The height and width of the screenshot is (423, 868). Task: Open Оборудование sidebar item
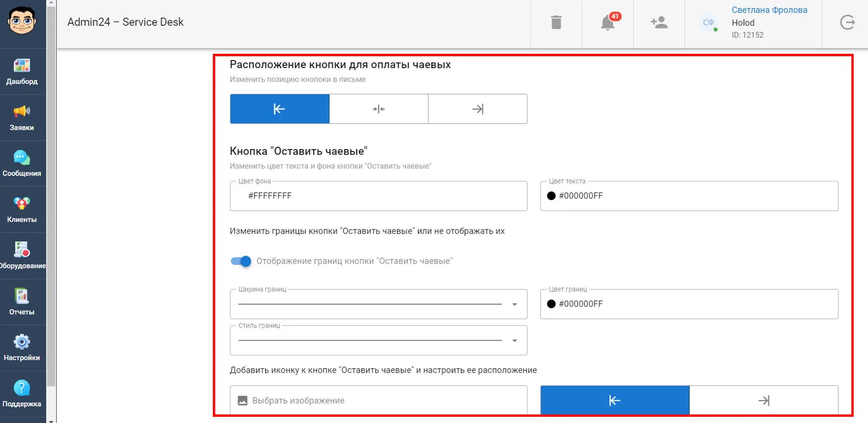tap(22, 256)
